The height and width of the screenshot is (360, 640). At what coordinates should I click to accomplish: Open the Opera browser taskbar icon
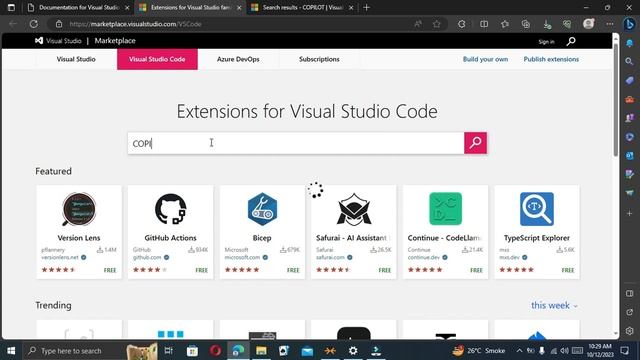(216, 351)
